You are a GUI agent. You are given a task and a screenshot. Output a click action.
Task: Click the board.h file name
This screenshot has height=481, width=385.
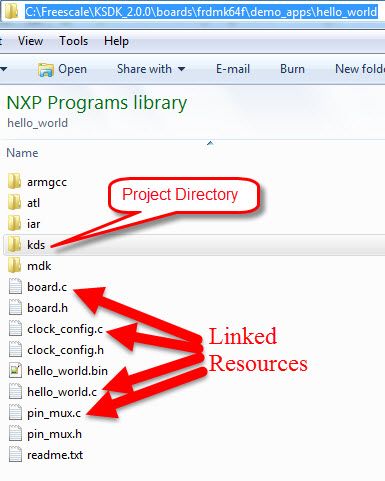47,308
